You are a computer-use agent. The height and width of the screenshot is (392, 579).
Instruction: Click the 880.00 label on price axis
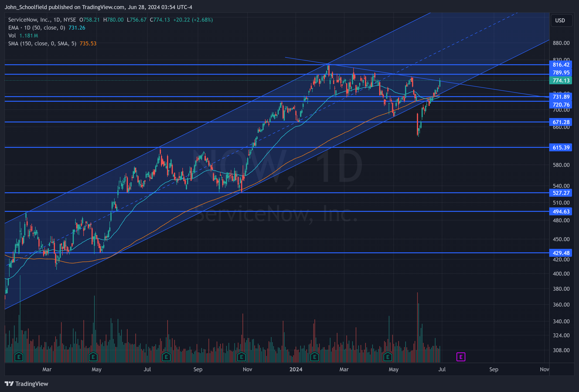[x=561, y=43]
